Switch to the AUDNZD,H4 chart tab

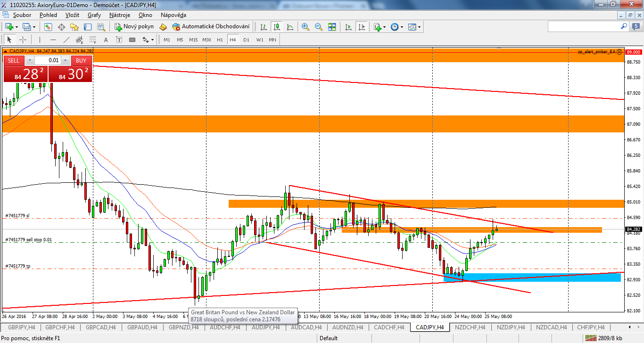click(x=347, y=327)
